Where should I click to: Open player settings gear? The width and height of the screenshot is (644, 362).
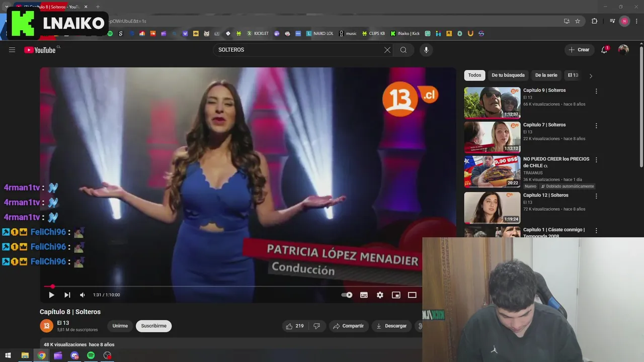pos(380,295)
